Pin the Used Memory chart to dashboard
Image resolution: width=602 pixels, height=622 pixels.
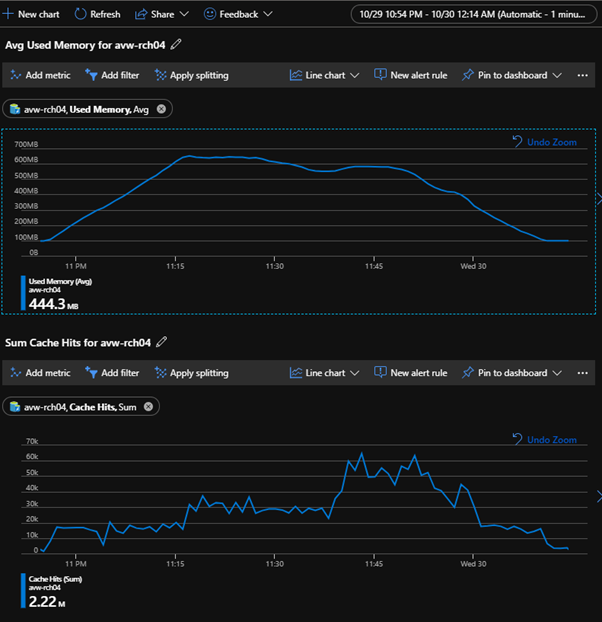coord(511,75)
